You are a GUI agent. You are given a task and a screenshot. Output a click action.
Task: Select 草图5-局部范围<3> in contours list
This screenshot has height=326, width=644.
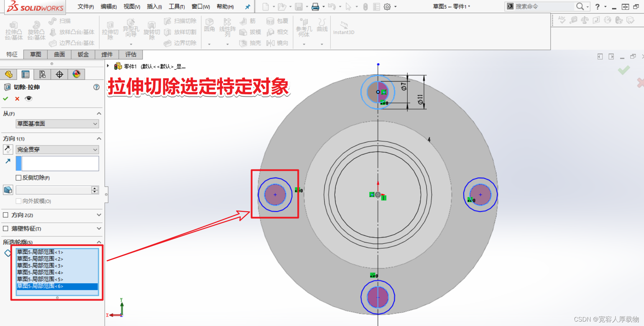(x=57, y=266)
